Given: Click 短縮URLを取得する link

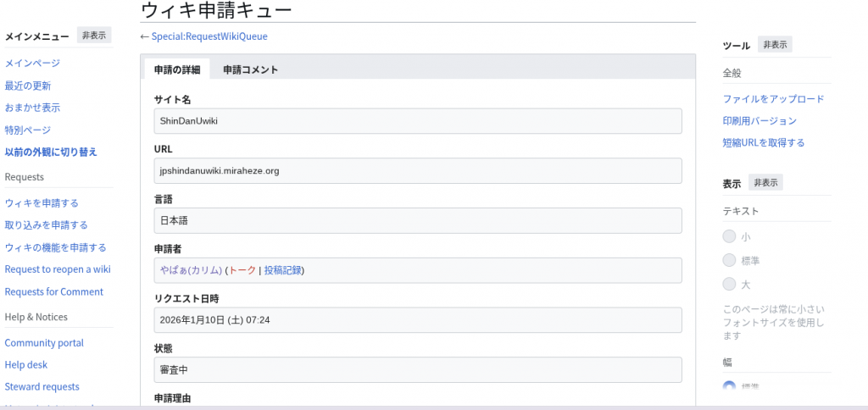Looking at the screenshot, I should coord(764,142).
